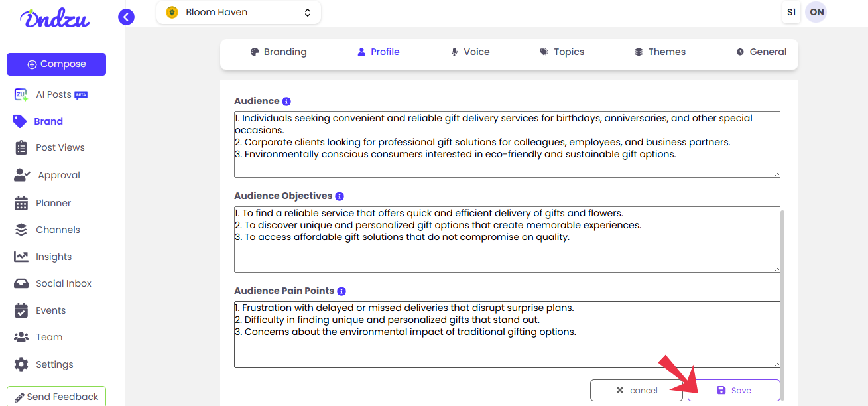Open AI Posts in the sidebar

(x=54, y=95)
